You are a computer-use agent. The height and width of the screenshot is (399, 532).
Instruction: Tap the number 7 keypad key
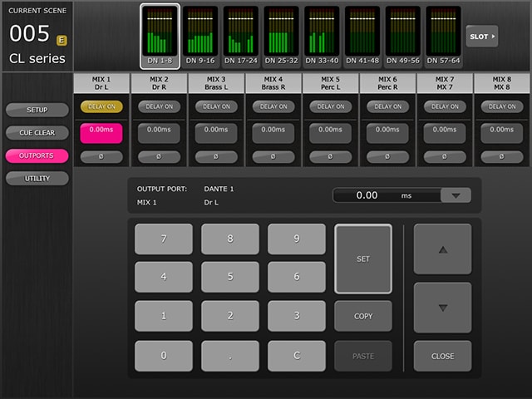coord(164,239)
